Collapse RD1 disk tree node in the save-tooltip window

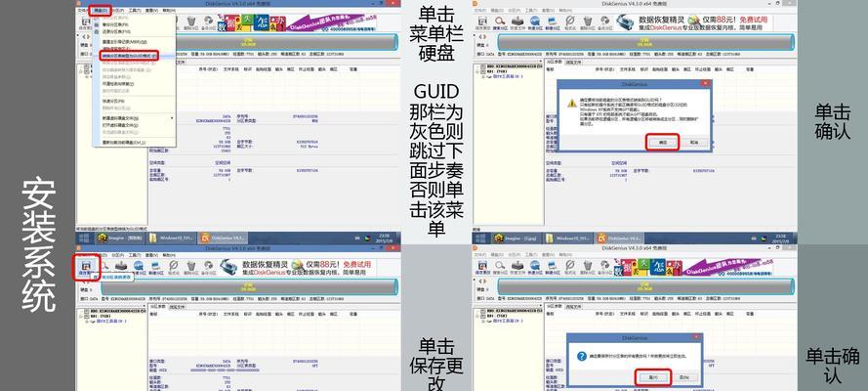point(81,317)
